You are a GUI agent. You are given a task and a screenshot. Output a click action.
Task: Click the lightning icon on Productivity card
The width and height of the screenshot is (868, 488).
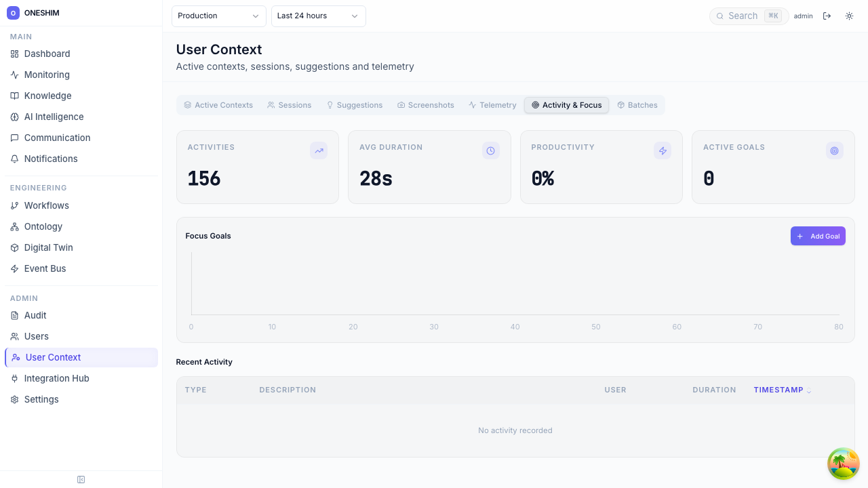(x=663, y=151)
